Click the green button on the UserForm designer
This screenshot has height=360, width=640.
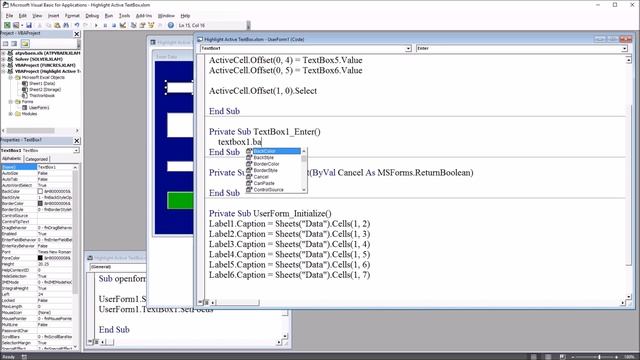[x=180, y=201]
